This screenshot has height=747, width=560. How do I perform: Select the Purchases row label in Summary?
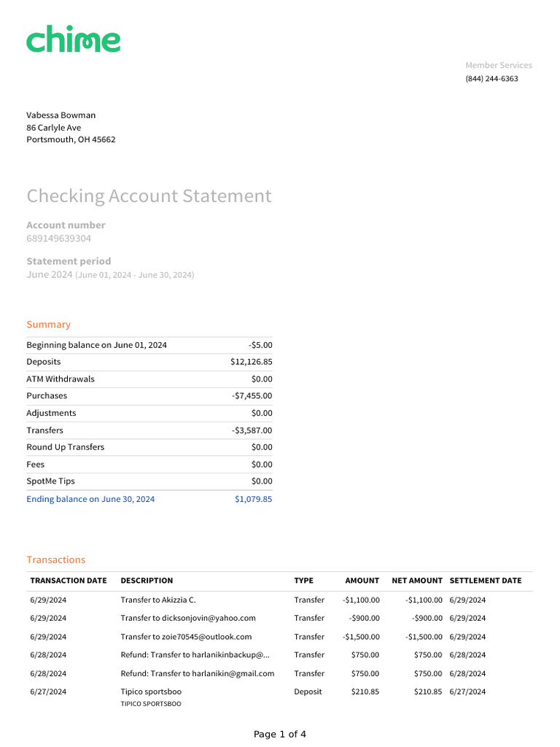click(47, 396)
